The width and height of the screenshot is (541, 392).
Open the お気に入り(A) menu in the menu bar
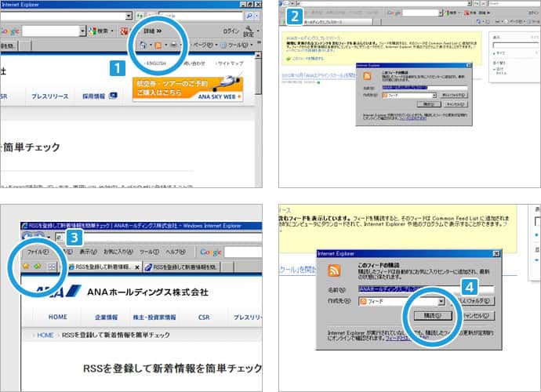118,252
